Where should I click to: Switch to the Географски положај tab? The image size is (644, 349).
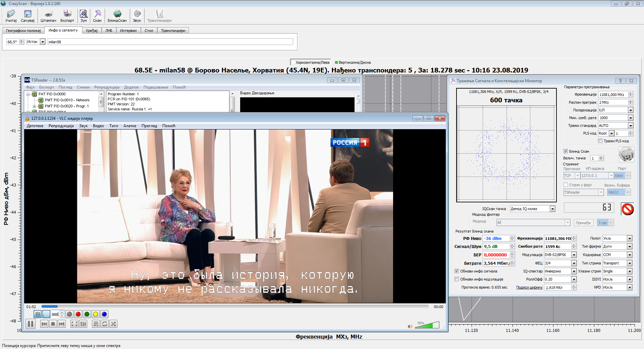tap(23, 31)
